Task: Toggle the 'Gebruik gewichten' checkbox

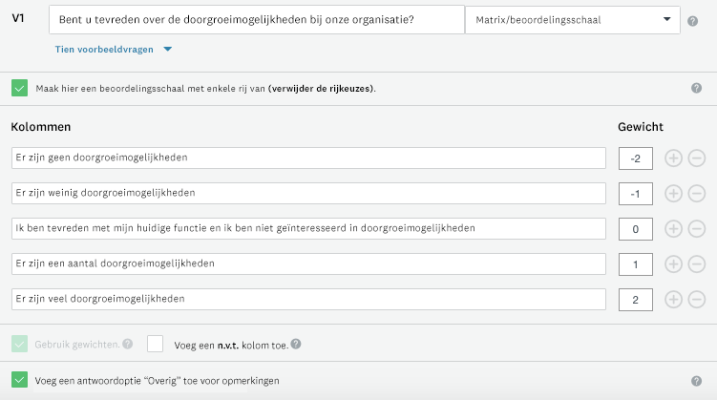Action: tap(20, 344)
